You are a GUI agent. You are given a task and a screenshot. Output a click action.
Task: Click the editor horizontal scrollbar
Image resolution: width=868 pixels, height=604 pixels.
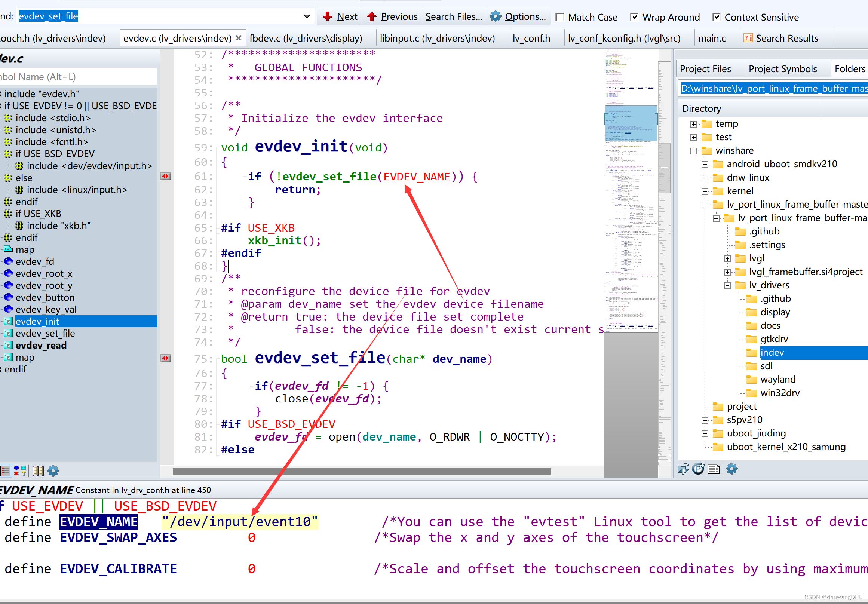[x=362, y=471]
